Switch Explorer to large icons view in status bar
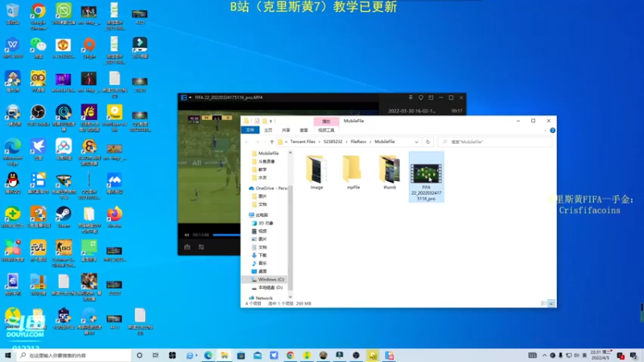Image resolution: width=644 pixels, height=362 pixels. point(551,303)
